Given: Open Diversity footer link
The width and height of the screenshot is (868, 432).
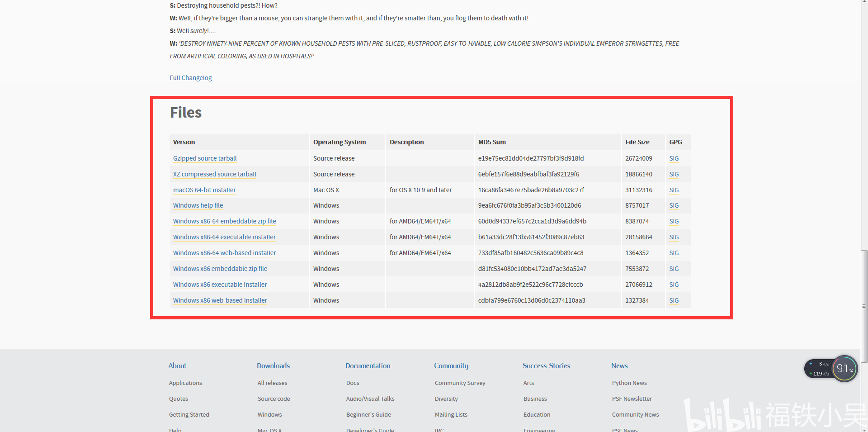Looking at the screenshot, I should pyautogui.click(x=446, y=399).
